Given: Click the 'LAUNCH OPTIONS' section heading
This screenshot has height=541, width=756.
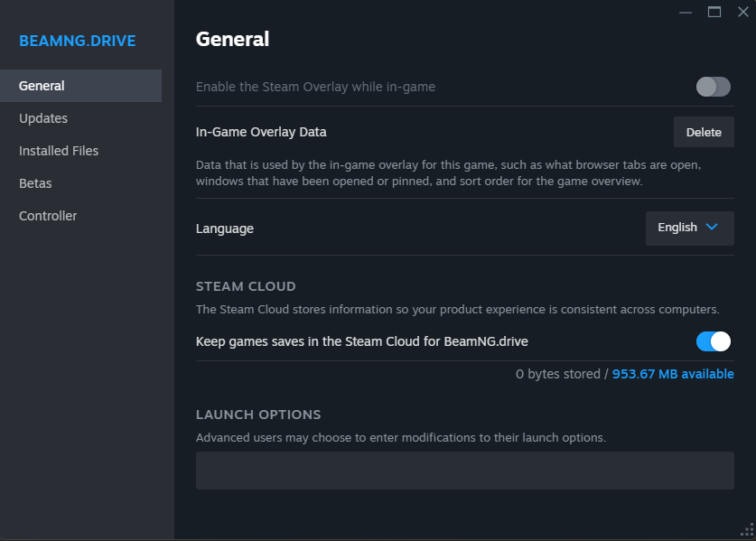Looking at the screenshot, I should coord(258,415).
